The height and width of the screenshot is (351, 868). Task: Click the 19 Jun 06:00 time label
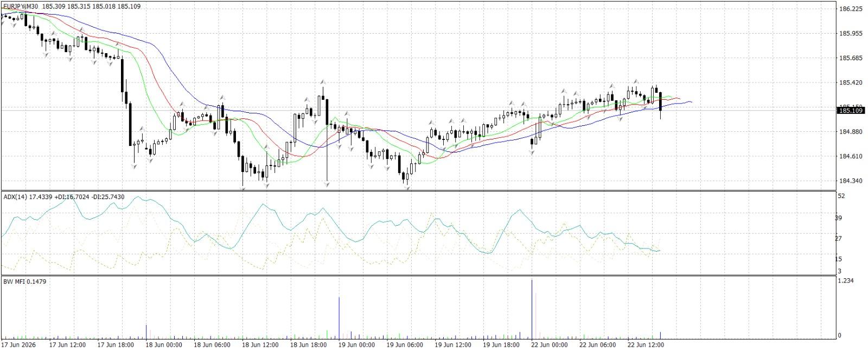tap(405, 345)
